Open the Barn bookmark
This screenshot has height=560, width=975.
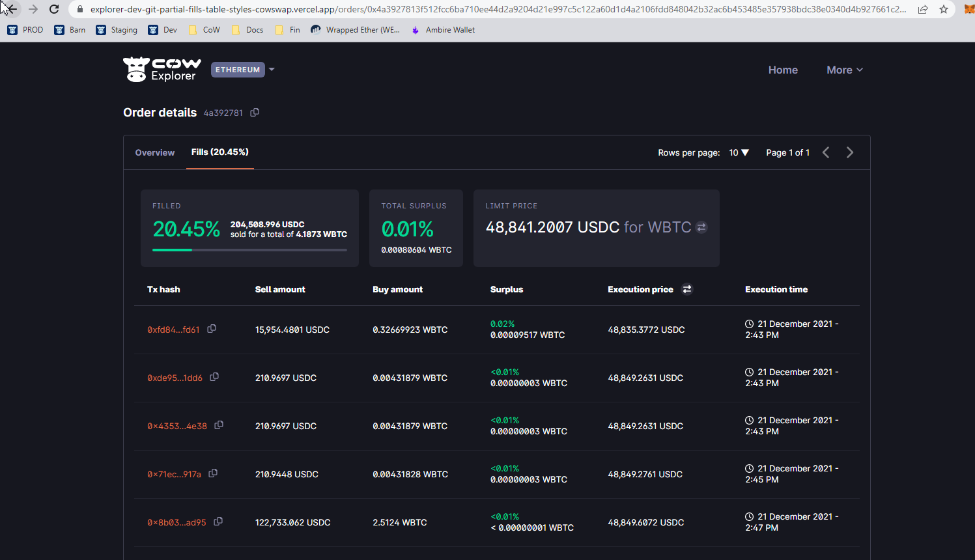coord(70,30)
